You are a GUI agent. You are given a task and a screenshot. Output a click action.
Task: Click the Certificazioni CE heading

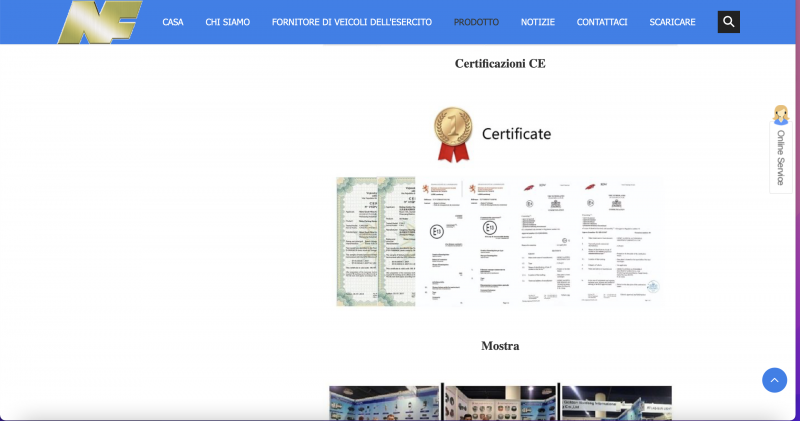(x=500, y=63)
